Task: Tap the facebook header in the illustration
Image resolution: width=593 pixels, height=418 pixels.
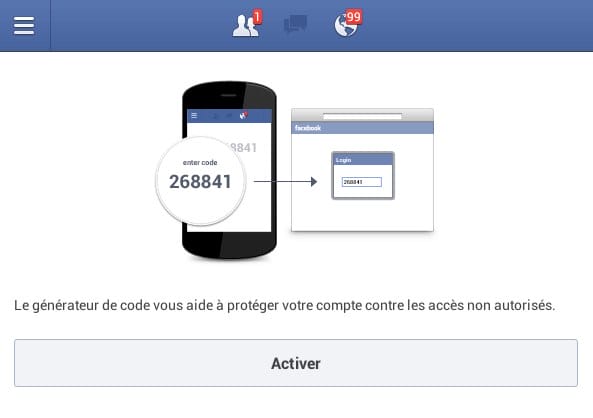Action: click(x=362, y=128)
